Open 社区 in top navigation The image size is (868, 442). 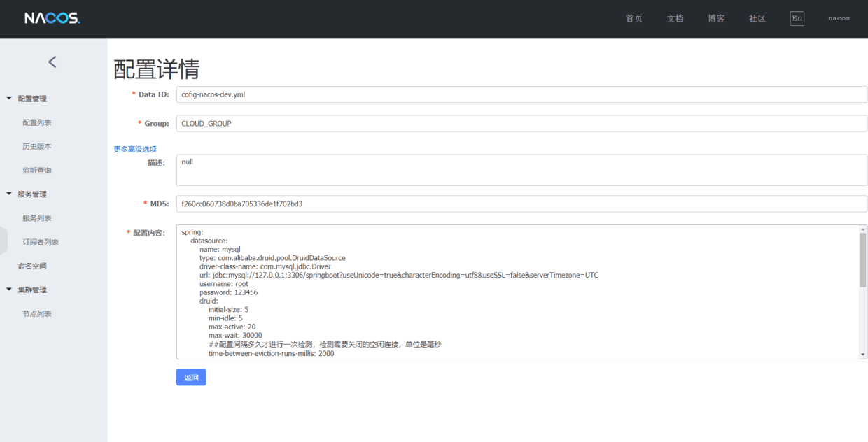[757, 19]
